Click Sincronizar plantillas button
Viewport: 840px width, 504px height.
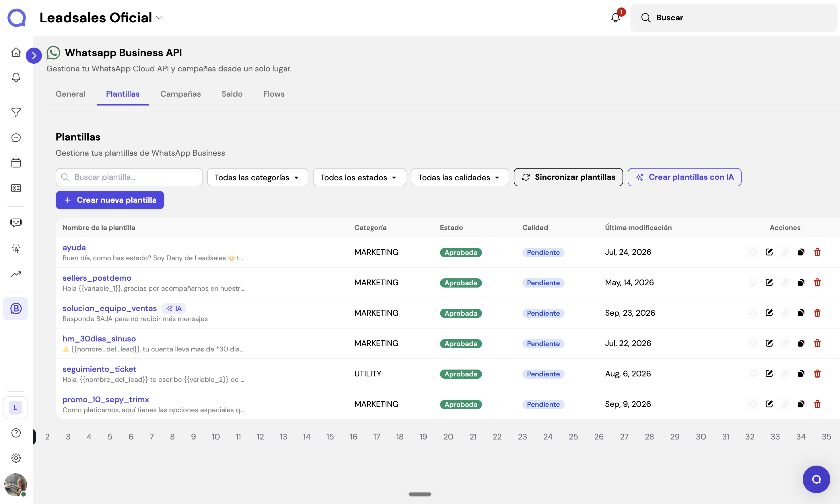[568, 177]
